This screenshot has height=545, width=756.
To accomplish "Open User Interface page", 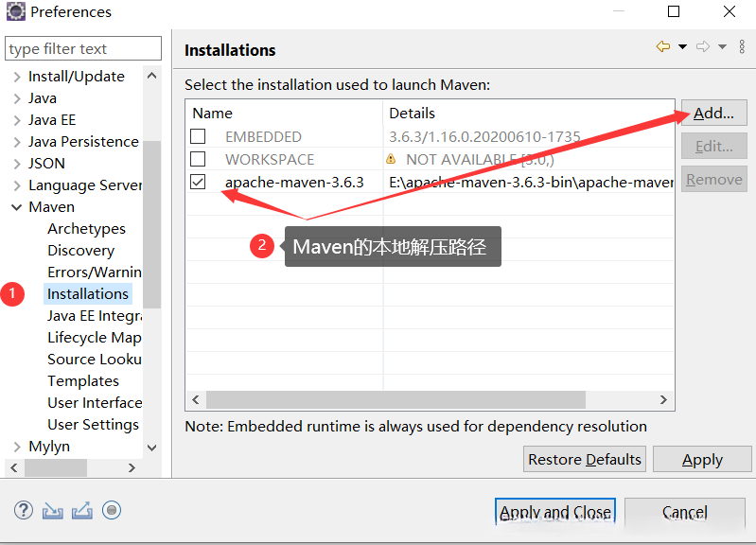I will click(95, 402).
